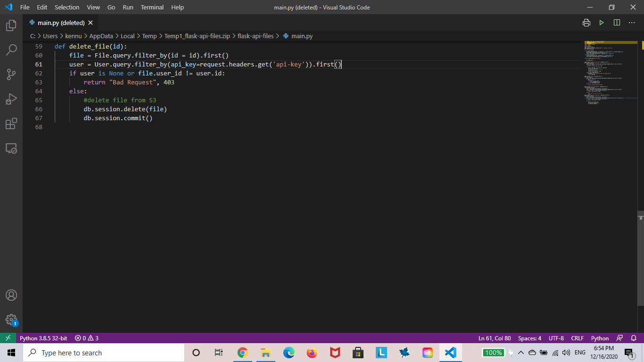The image size is (644, 362).
Task: Open the Terminal menu
Action: tap(152, 7)
